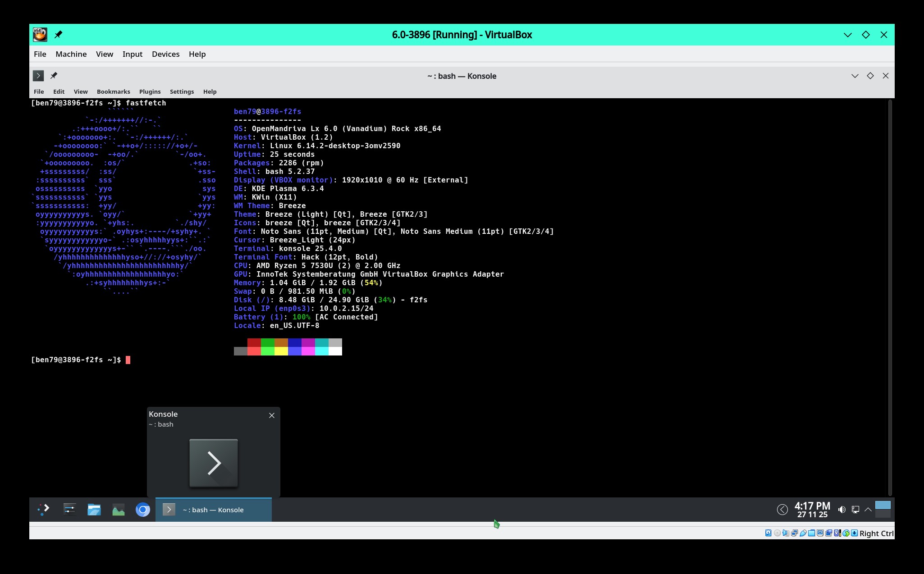Open the Konsole window icon menu
Viewport: 924px width, 574px height.
38,76
